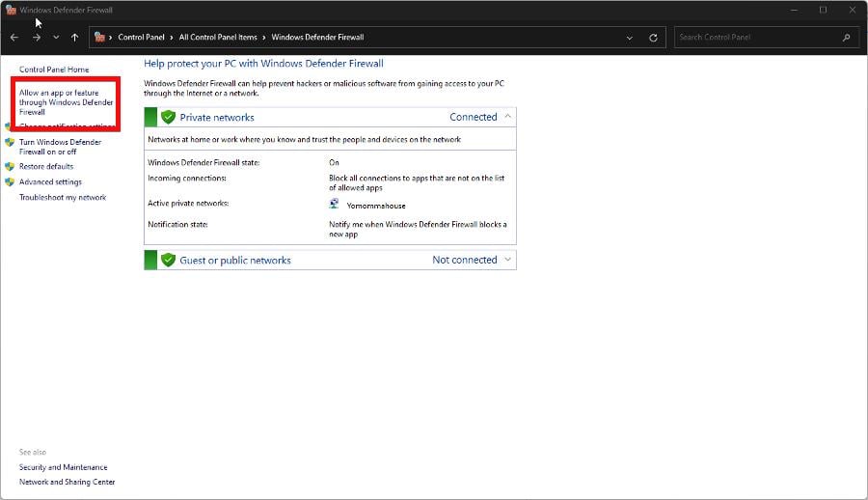Open Network and Sharing Center link
This screenshot has height=500, width=868.
[67, 482]
